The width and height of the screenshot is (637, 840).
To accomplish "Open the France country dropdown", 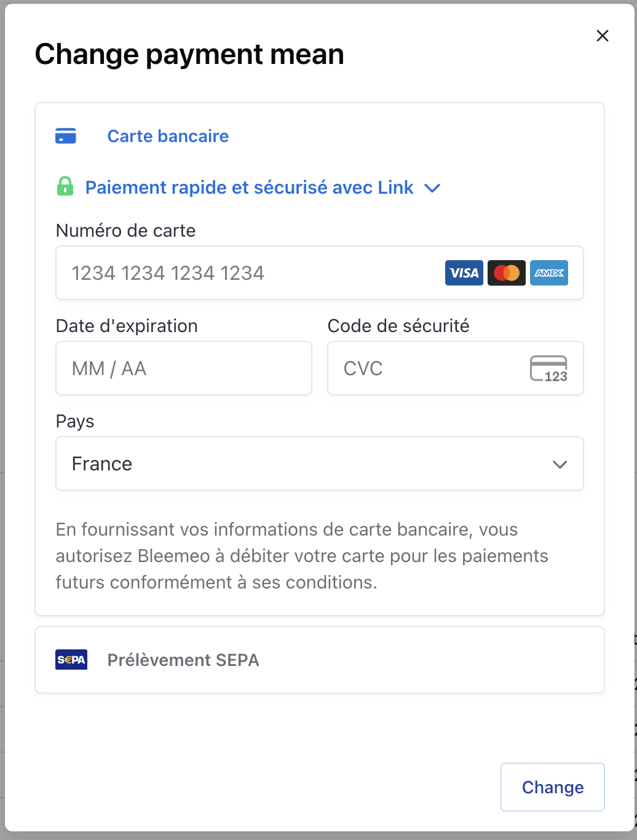I will click(x=320, y=464).
